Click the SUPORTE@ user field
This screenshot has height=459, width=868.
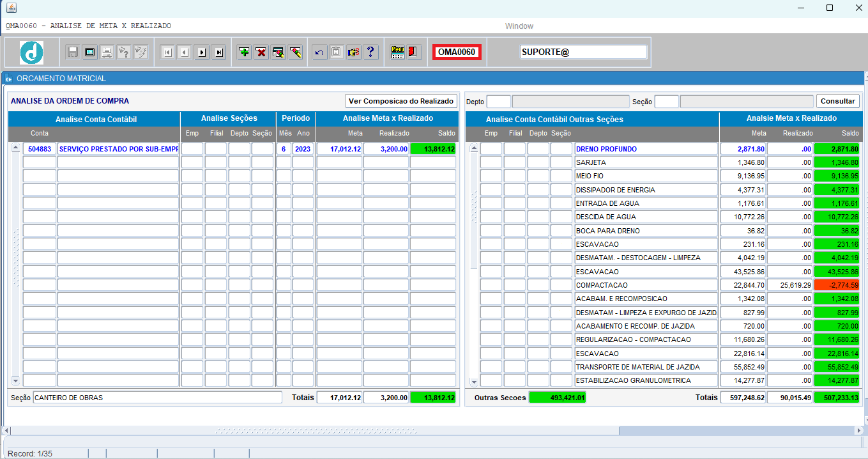(x=584, y=52)
